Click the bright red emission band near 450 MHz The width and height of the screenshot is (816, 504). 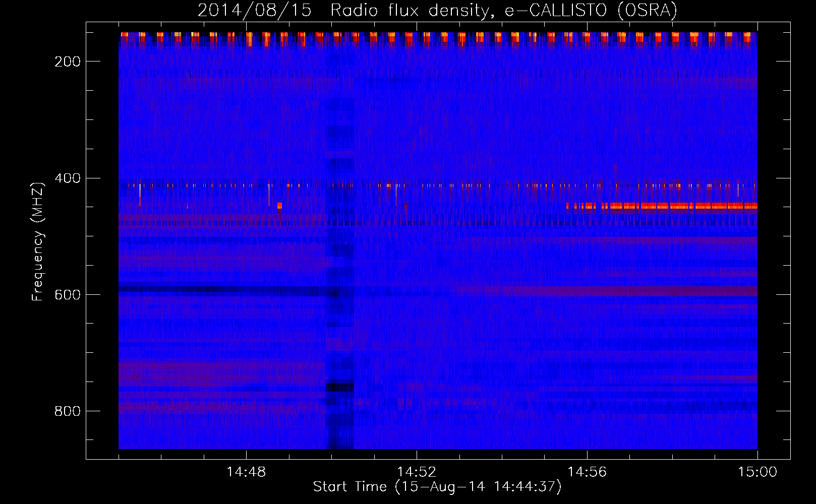click(662, 206)
